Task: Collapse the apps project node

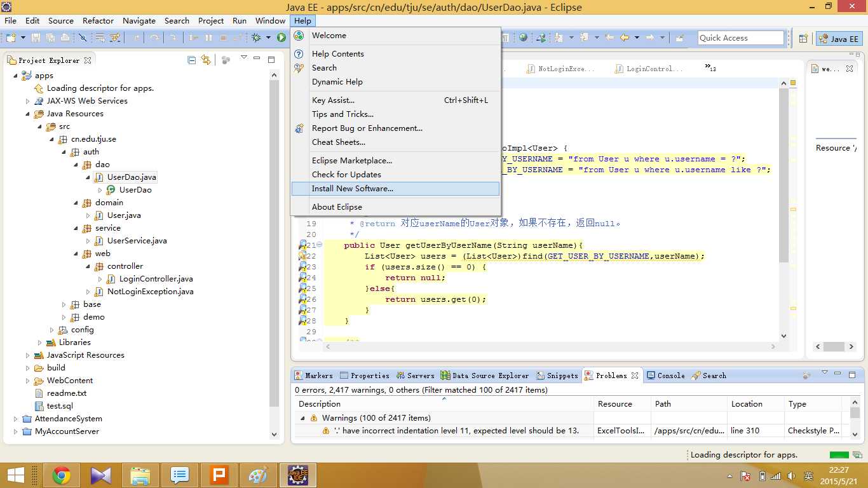Action: (15, 76)
